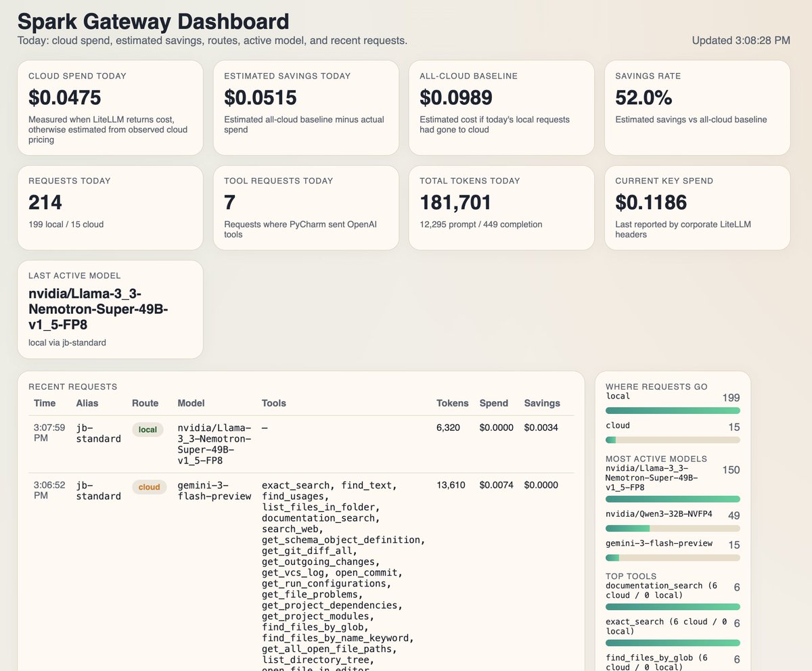Click the Alias column header
Viewport: 812px width, 671px height.
tap(87, 403)
